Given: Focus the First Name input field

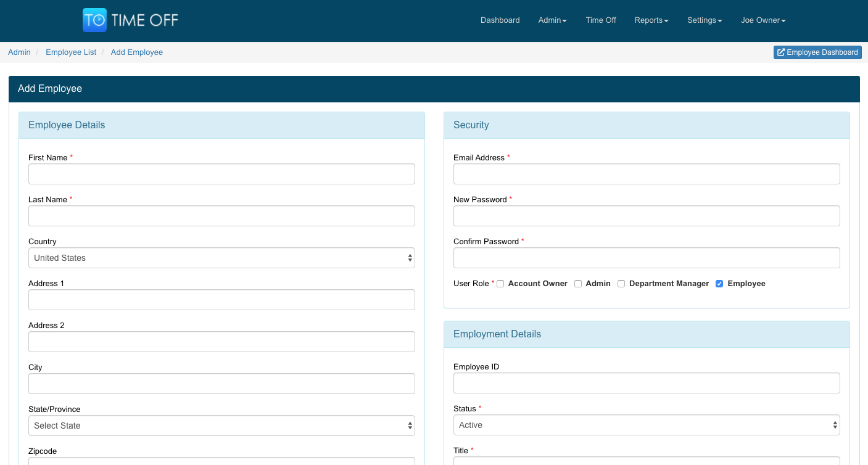Looking at the screenshot, I should [221, 174].
